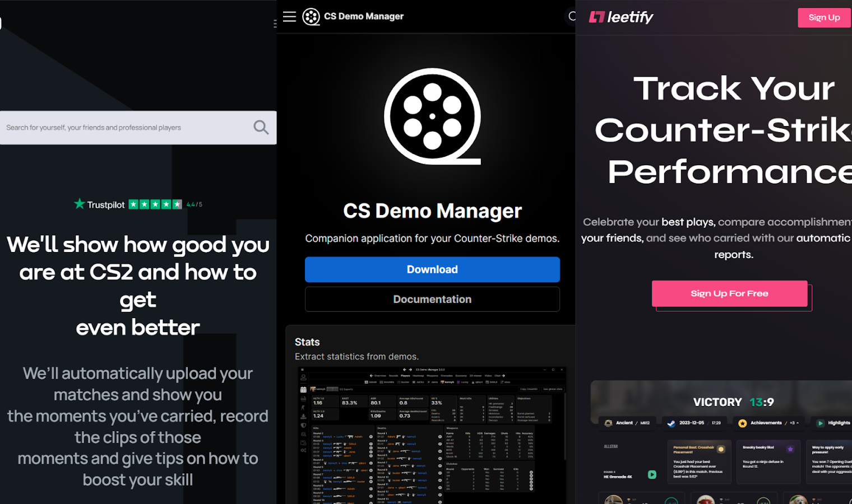
Task: Expand the Achievements +3 dropdown caret
Action: (798, 423)
